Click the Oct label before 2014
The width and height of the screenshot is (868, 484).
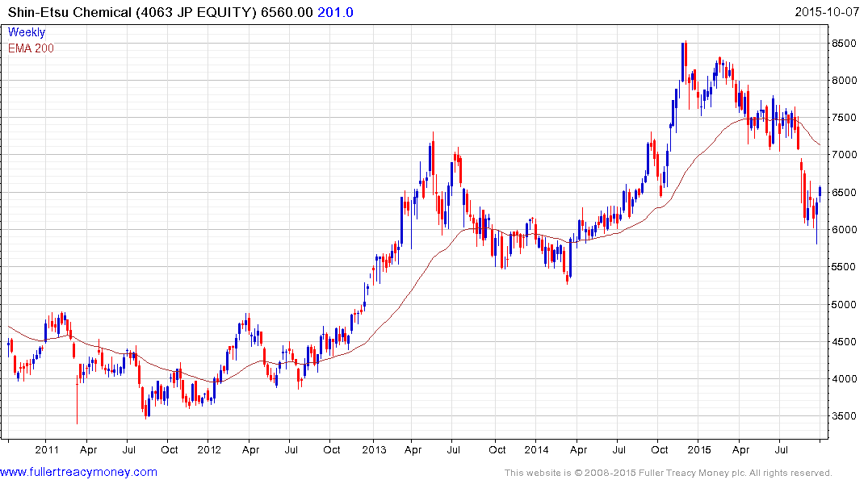497,449
